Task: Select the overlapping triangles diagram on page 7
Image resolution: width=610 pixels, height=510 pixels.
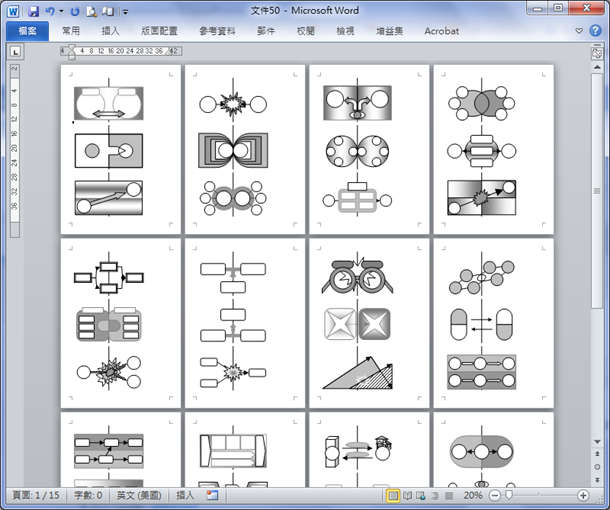Action: click(358, 373)
